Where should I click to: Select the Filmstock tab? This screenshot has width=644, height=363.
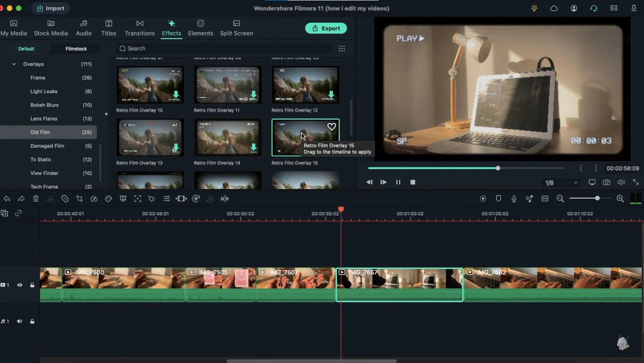76,49
